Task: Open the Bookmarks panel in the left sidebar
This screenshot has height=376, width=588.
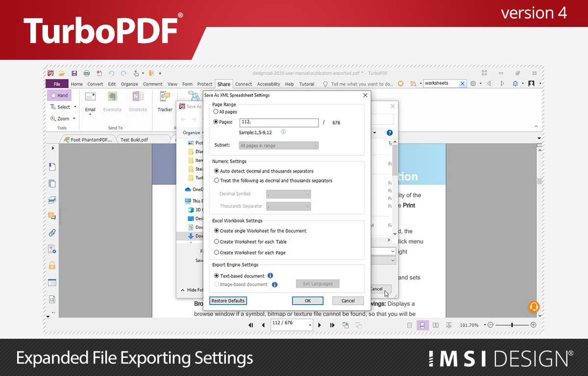Action: [x=52, y=167]
